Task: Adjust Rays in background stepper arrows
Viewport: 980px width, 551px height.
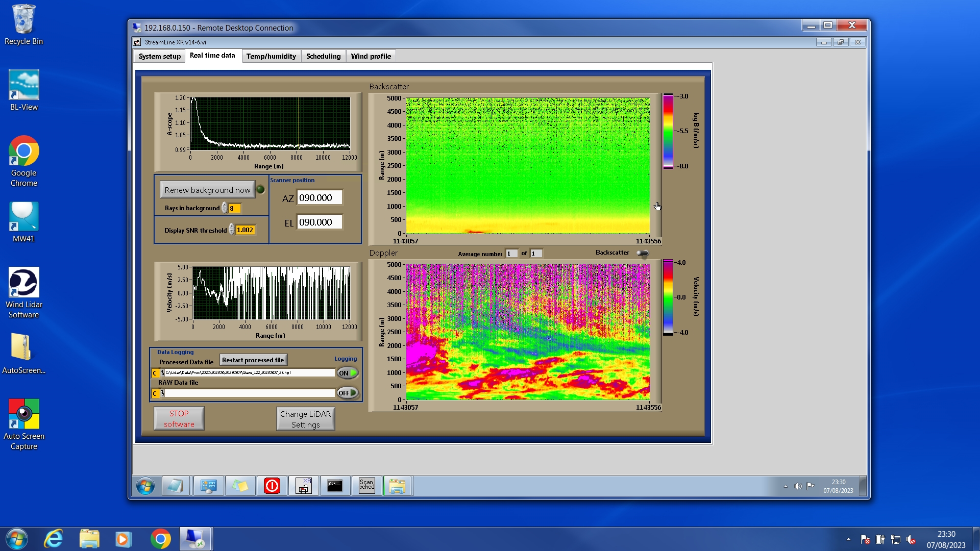Action: coord(225,208)
